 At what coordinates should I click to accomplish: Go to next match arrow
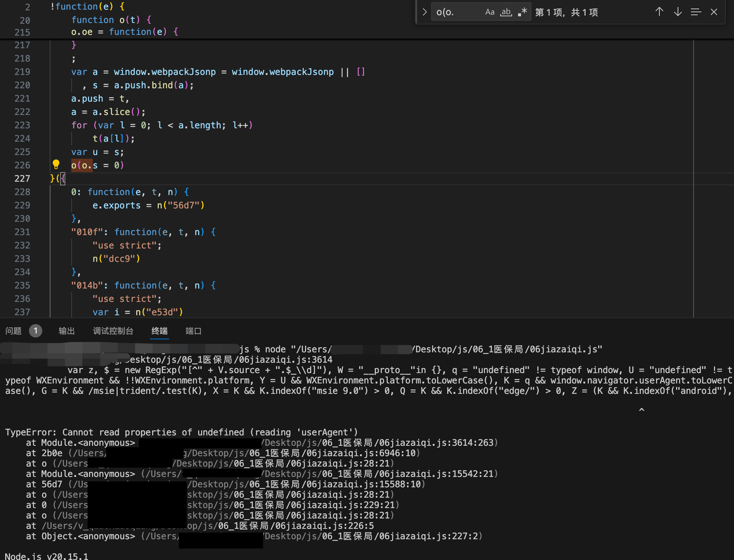click(x=678, y=12)
